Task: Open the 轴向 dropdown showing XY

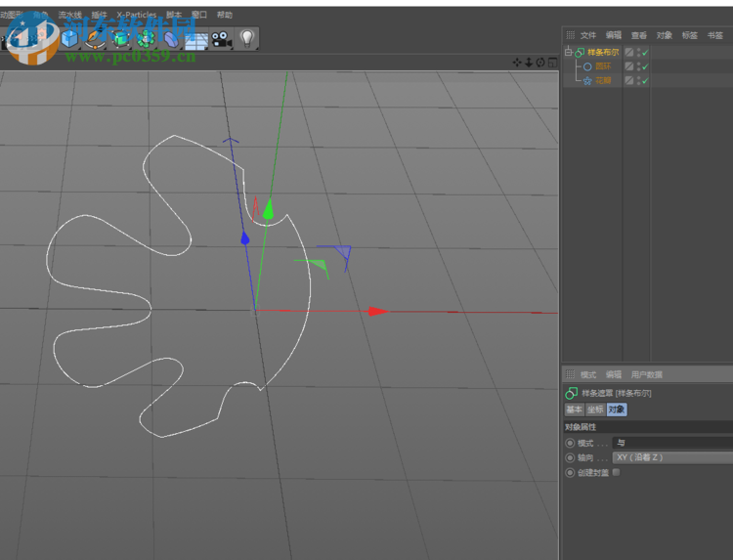Action: coord(672,457)
